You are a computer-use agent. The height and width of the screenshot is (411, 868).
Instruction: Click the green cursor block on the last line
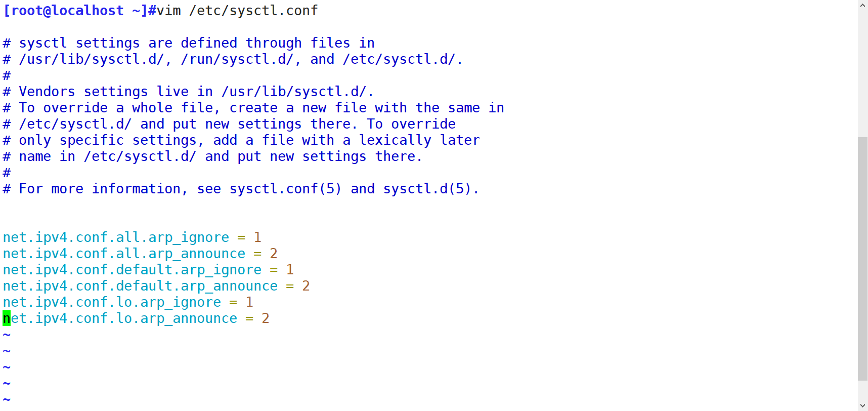tap(7, 318)
